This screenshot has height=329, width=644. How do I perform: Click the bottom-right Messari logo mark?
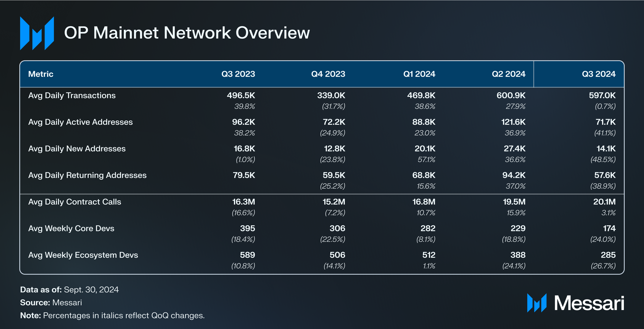click(537, 303)
